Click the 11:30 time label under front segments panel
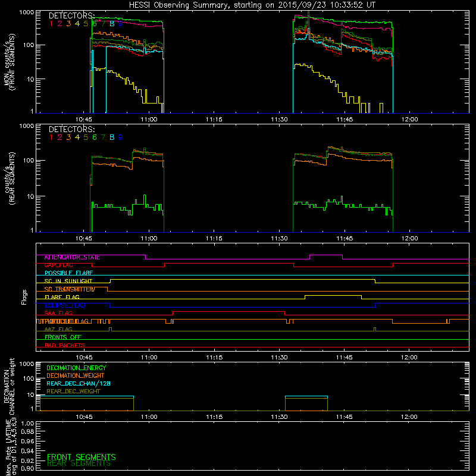This screenshot has height=476, width=476. tap(279, 120)
